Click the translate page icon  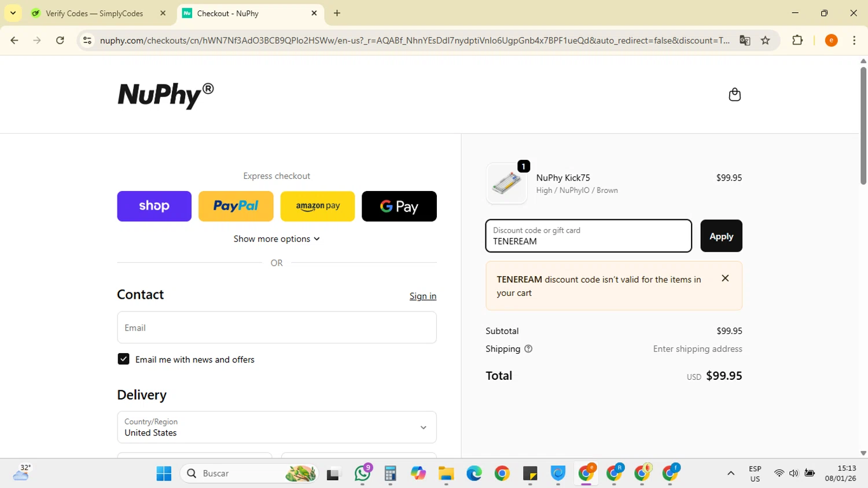[x=745, y=41]
